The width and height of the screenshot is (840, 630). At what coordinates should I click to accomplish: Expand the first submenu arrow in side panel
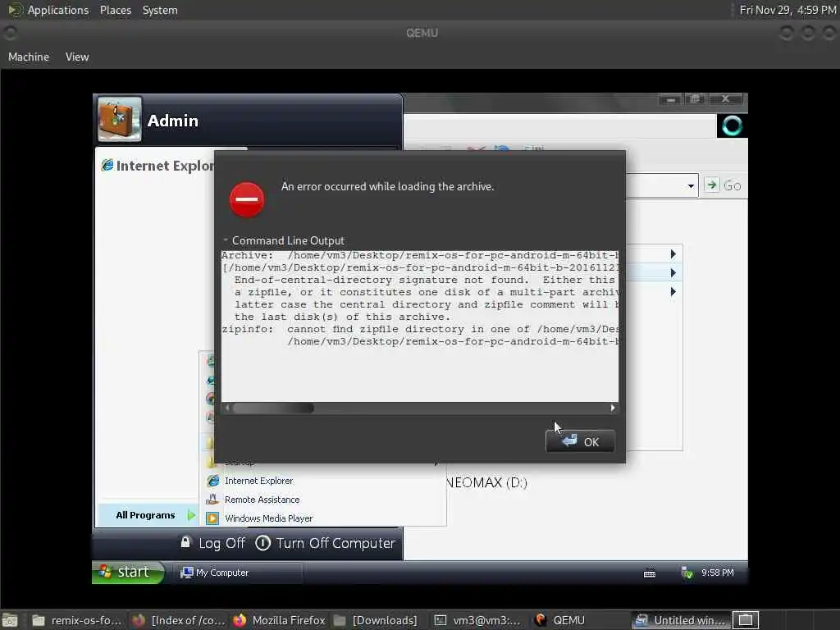coord(673,254)
